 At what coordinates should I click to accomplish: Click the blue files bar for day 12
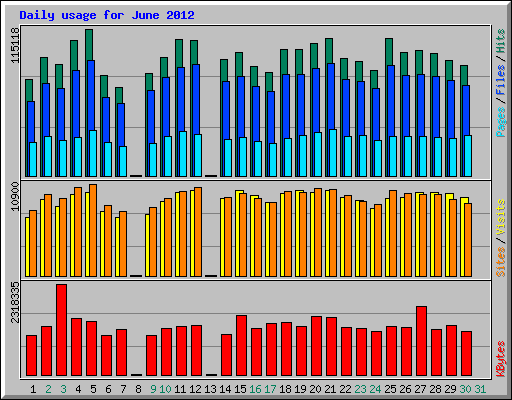[196, 99]
